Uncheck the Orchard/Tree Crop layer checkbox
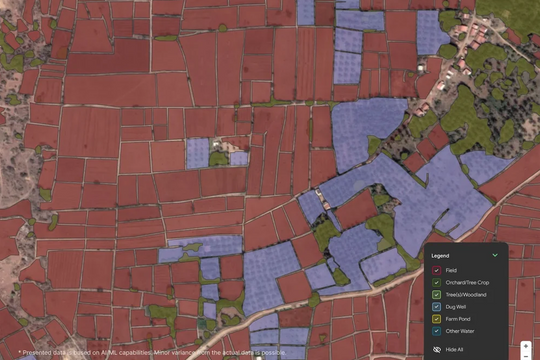The image size is (540, 360). click(436, 282)
